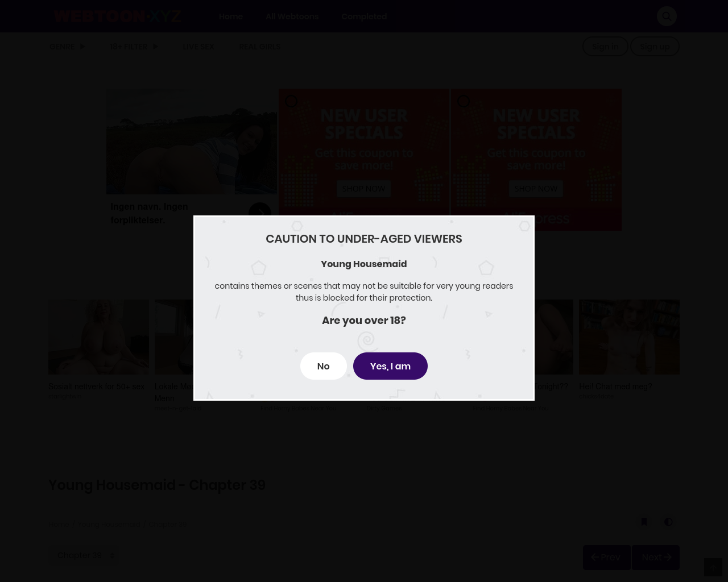
Task: Open the search magnifier icon
Action: click(x=667, y=16)
